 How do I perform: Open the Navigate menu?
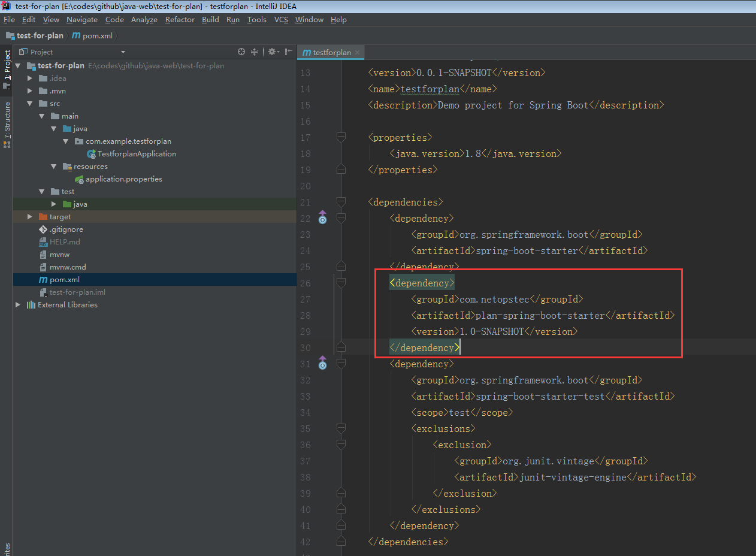pos(82,19)
